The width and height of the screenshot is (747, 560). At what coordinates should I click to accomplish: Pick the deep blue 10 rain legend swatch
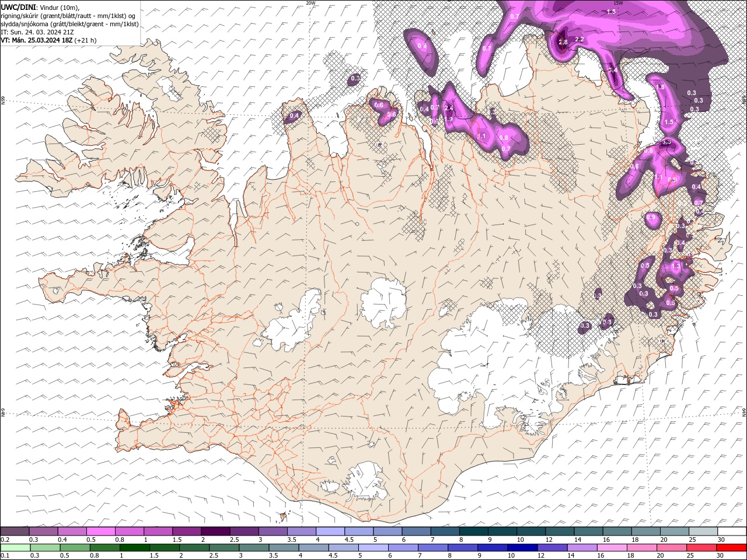tap(522, 548)
